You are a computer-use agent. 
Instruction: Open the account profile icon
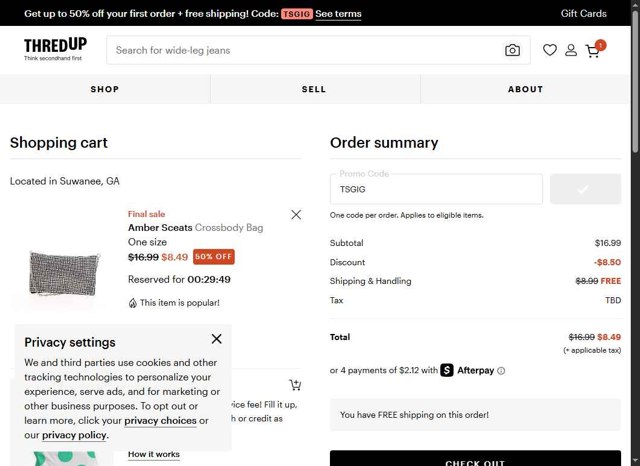coord(571,50)
